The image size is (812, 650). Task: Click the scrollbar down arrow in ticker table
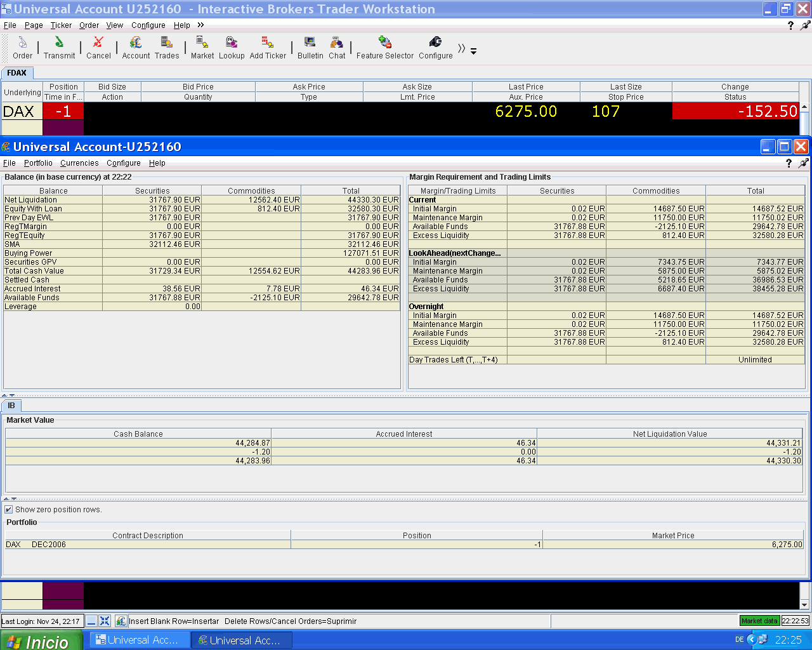click(x=804, y=605)
